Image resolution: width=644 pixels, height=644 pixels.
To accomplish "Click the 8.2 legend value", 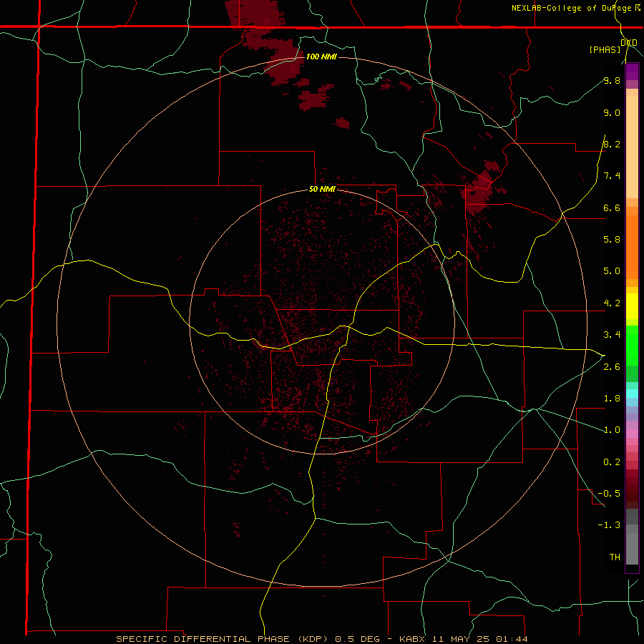I will coord(612,145).
